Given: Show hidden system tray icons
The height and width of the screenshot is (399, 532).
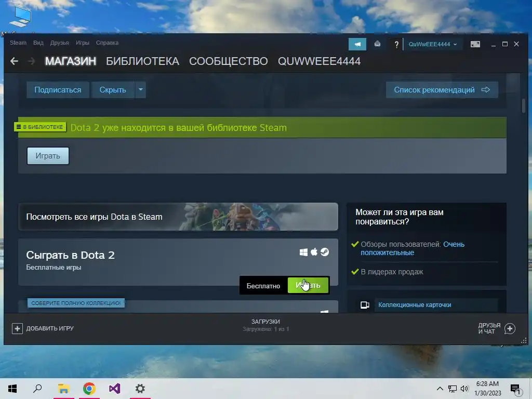Looking at the screenshot, I should 440,389.
